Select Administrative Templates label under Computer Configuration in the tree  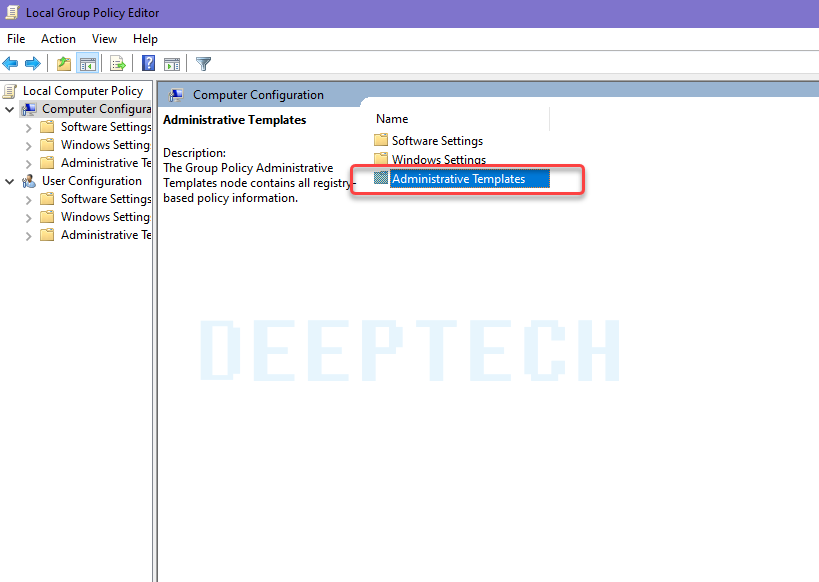pyautogui.click(x=106, y=163)
